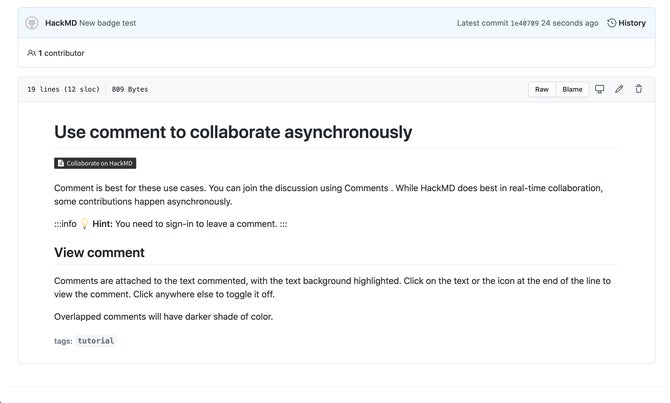Click the "Collaborate on HackMD" badge
670x403 pixels.
[x=94, y=163]
